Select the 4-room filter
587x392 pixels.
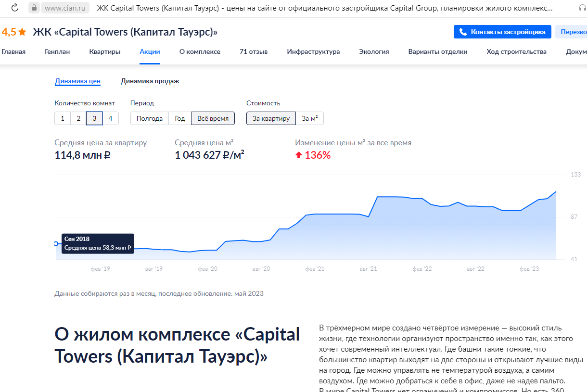tap(110, 118)
